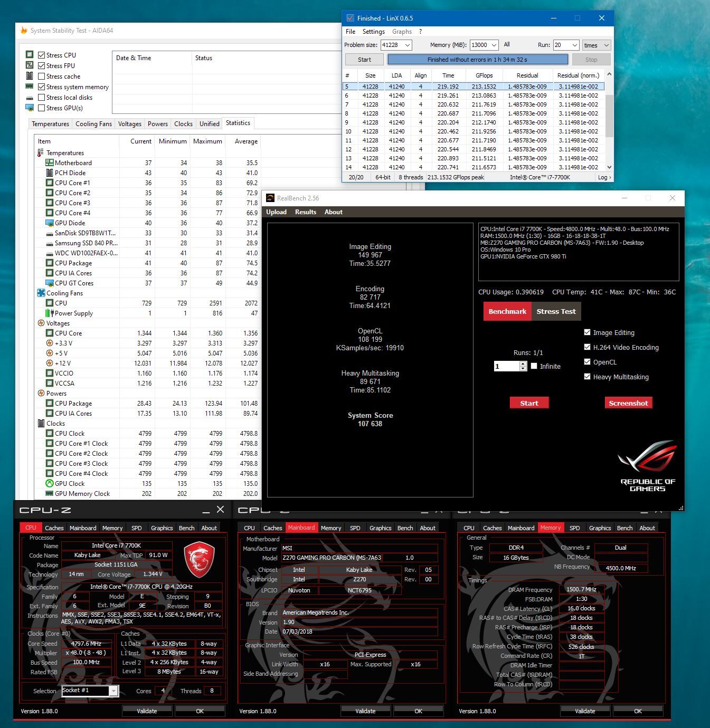Click the red Start button in RealBench
710x728 pixels.
[529, 403]
